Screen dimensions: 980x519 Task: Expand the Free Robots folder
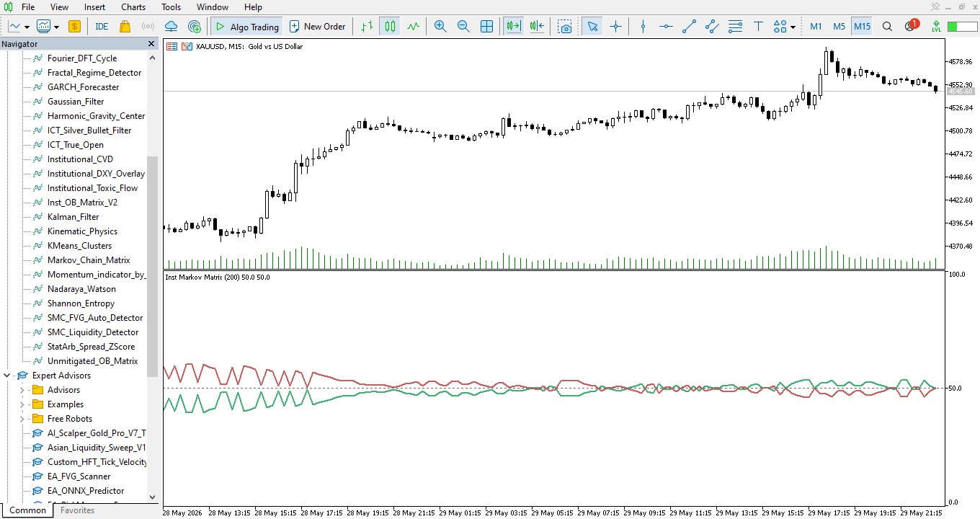22,419
